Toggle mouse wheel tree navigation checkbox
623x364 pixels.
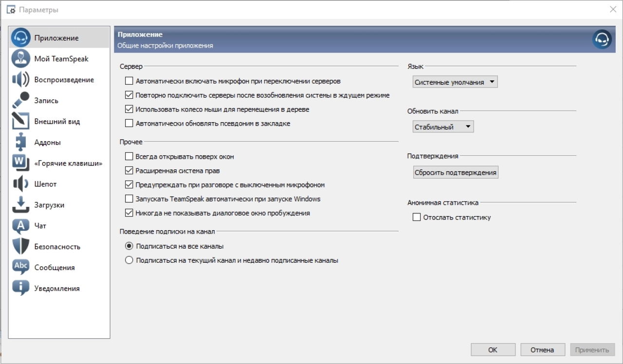pyautogui.click(x=129, y=109)
